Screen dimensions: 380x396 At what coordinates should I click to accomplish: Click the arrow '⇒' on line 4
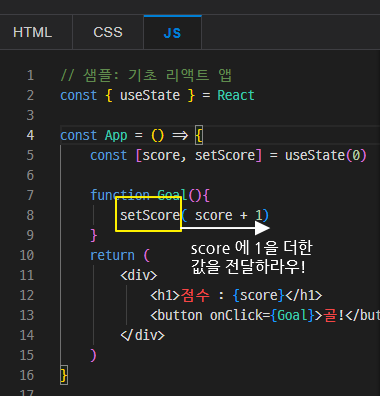(x=180, y=136)
